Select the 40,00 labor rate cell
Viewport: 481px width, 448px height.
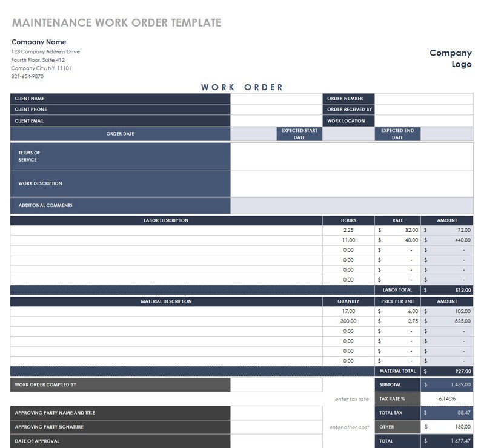pyautogui.click(x=397, y=240)
